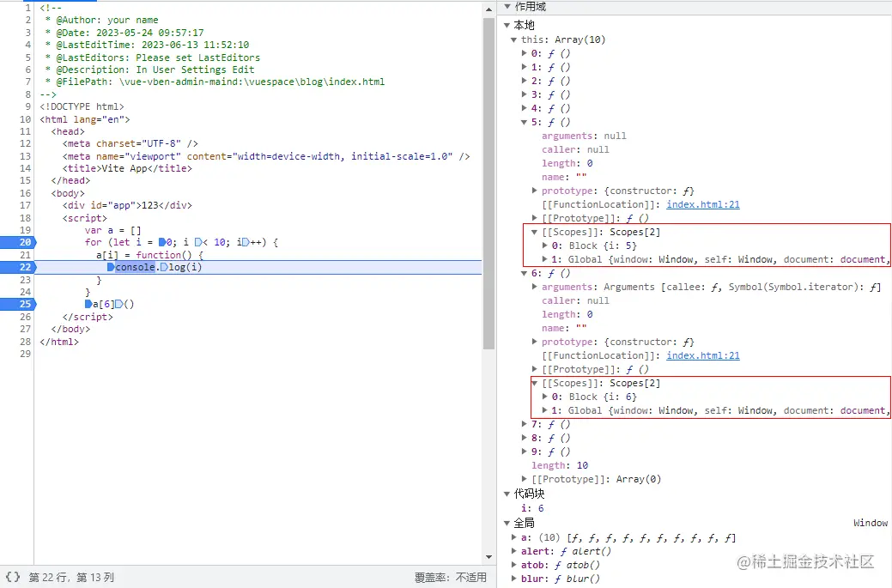Click the code editor vertical scrollbar
The height and width of the screenshot is (588, 892).
point(488,184)
